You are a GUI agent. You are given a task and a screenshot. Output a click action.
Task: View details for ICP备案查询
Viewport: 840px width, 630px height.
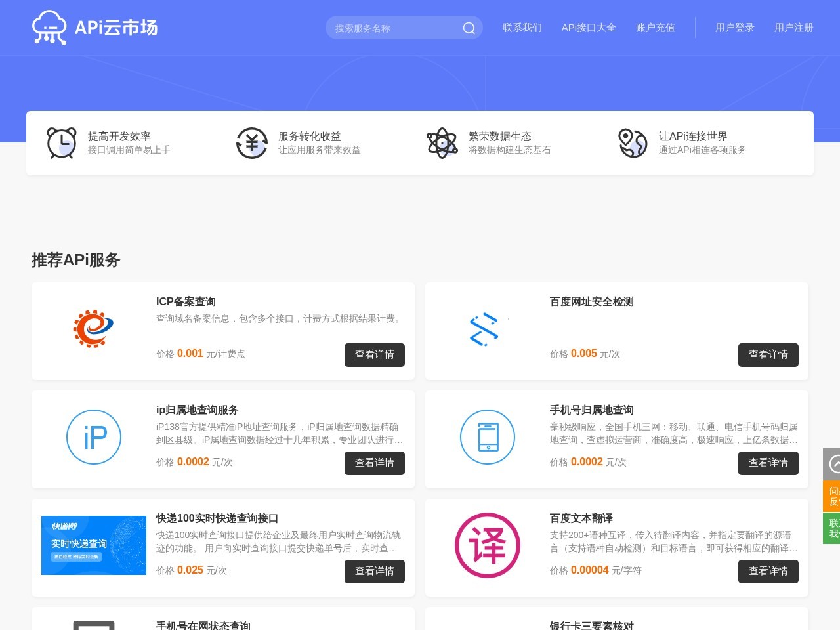click(x=375, y=354)
